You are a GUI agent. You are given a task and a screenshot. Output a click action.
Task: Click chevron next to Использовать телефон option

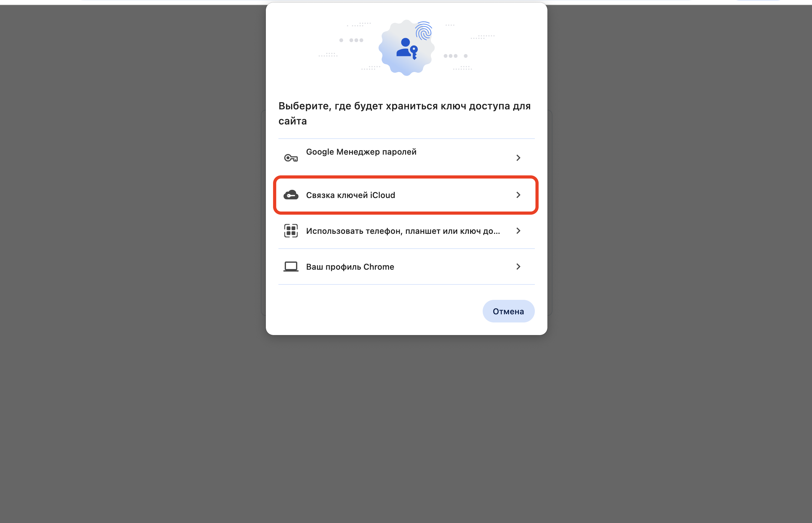coord(518,231)
